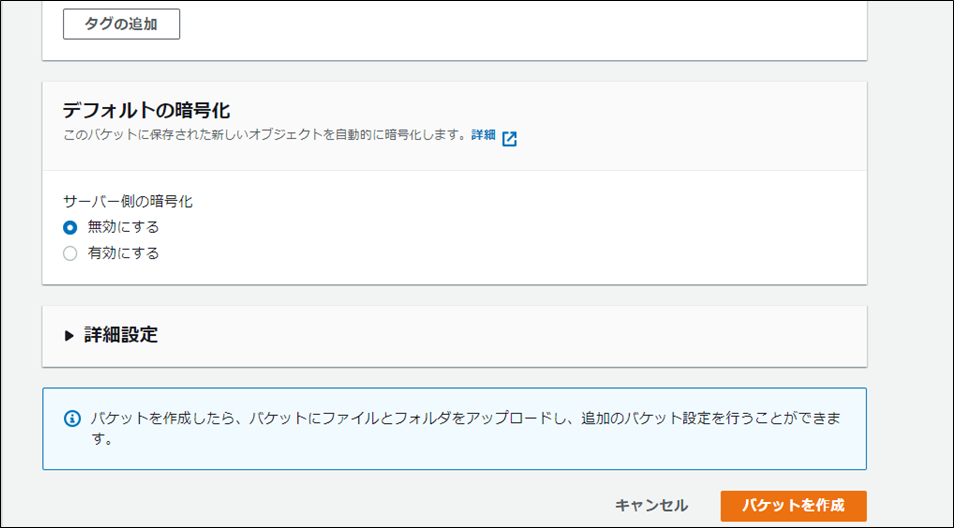The height and width of the screenshot is (528, 954).
Task: Click the encryption description text under the heading
Action: click(265, 136)
